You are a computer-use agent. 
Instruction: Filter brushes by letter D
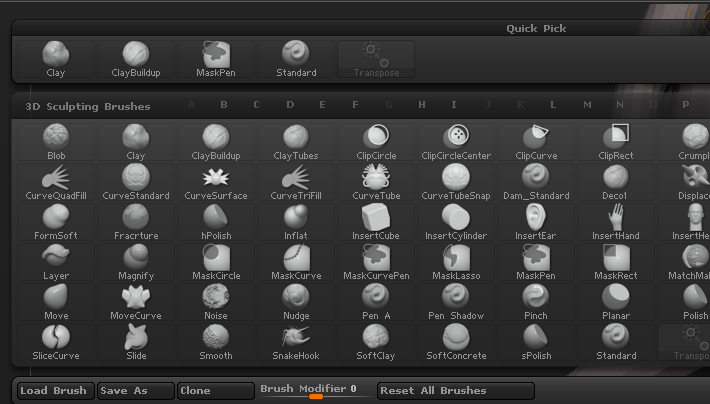pyautogui.click(x=290, y=105)
